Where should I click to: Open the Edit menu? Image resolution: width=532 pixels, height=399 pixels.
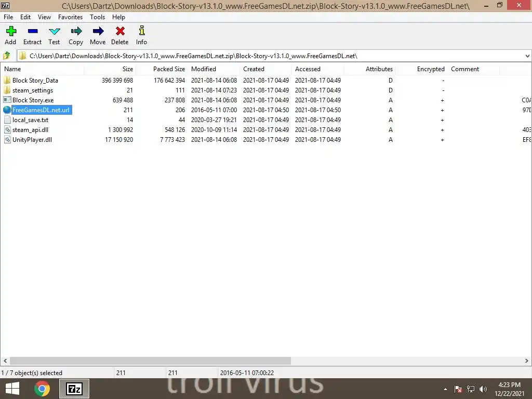(x=25, y=17)
